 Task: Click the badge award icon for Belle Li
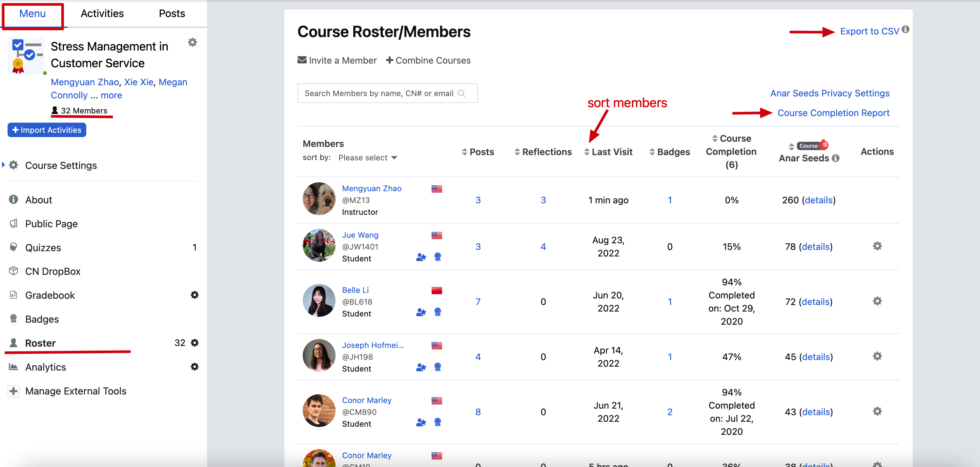tap(438, 312)
